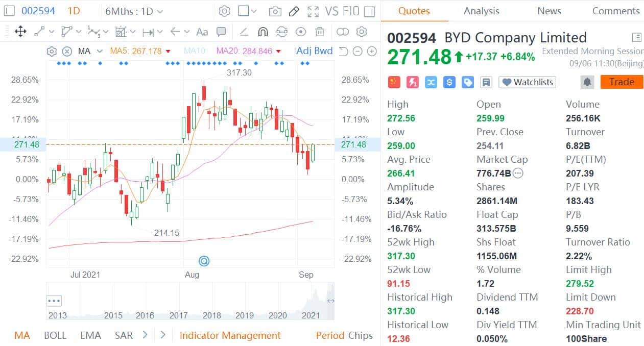Open the stock notes icon
The height and width of the screenshot is (346, 644).
tap(486, 82)
